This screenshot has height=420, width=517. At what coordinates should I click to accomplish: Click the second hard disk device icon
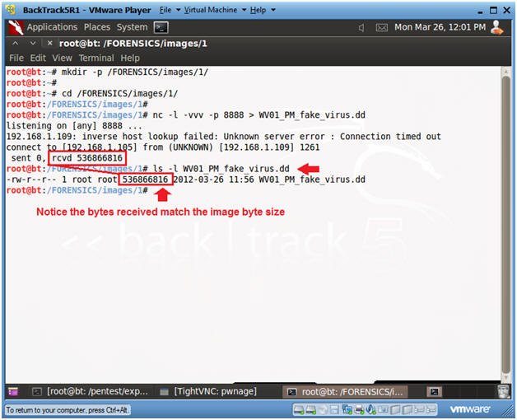click(311, 410)
